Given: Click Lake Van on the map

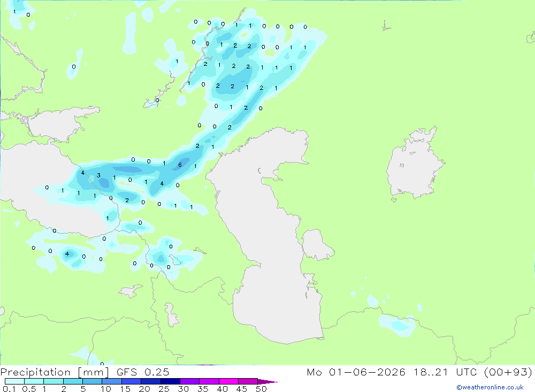Looking at the screenshot, I should [131, 291].
